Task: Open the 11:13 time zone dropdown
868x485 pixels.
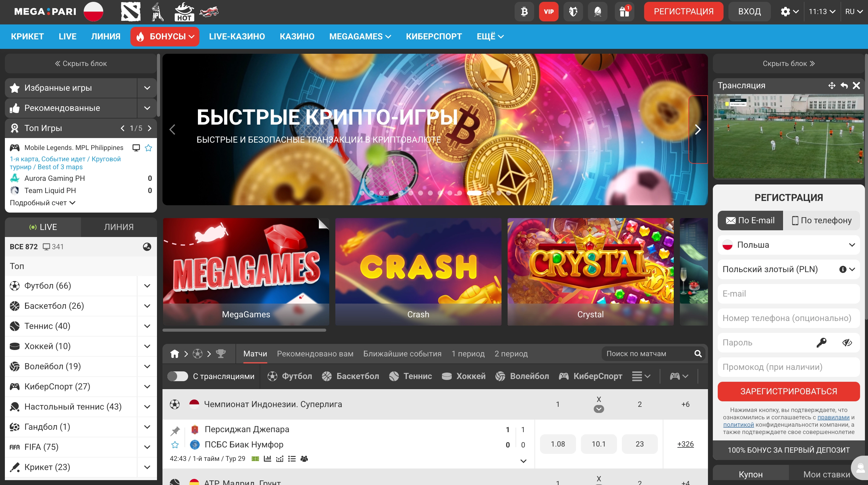Action: (822, 12)
